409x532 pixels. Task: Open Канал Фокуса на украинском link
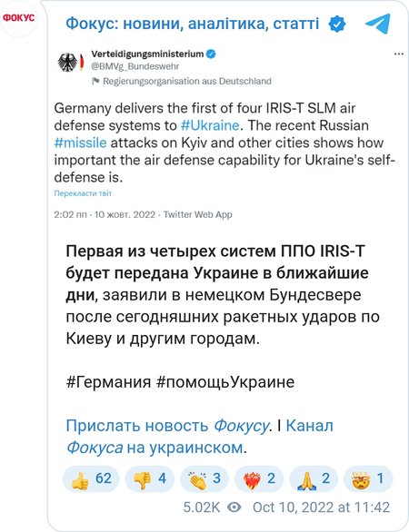200,437
